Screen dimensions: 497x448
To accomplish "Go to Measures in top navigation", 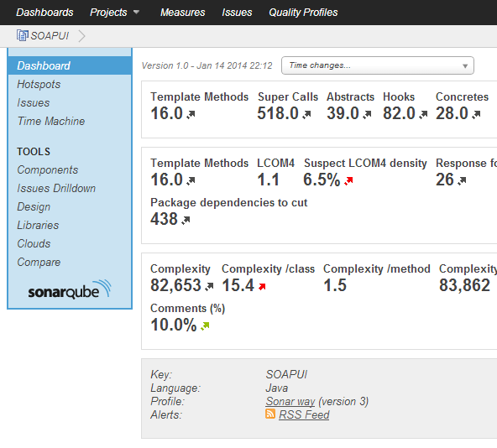I will 182,12.
